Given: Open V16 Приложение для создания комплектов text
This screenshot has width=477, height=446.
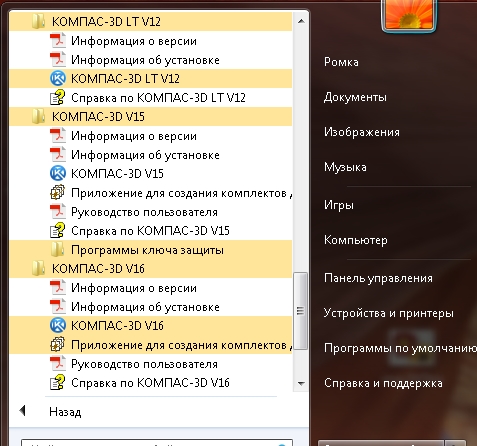Looking at the screenshot, I should pos(181,345).
